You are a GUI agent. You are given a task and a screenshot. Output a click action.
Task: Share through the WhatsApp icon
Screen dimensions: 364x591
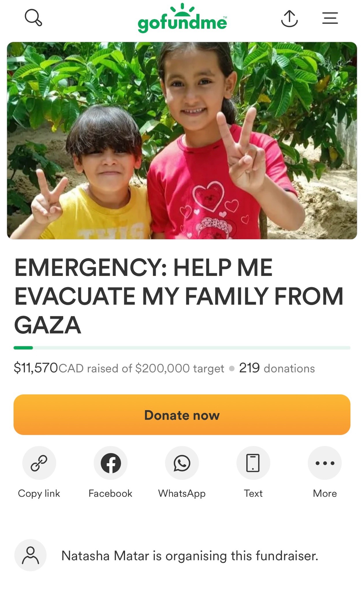[182, 463]
